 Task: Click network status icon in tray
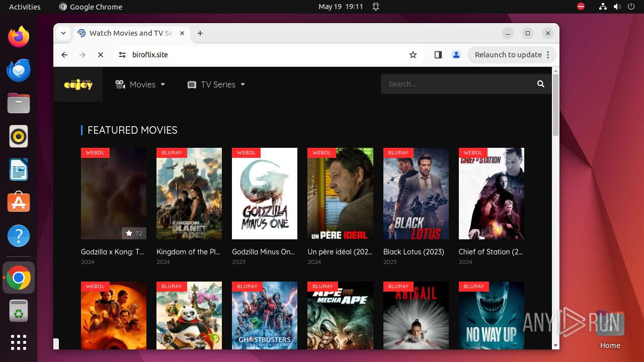pos(603,7)
